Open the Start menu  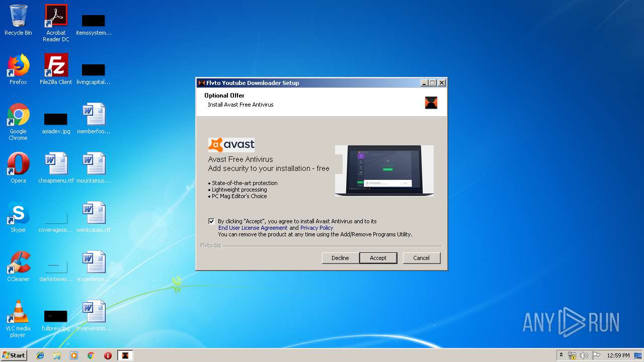tap(14, 355)
